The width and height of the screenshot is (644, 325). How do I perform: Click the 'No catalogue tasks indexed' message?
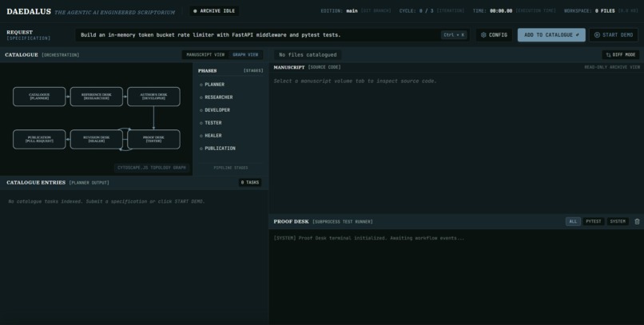tap(106, 201)
